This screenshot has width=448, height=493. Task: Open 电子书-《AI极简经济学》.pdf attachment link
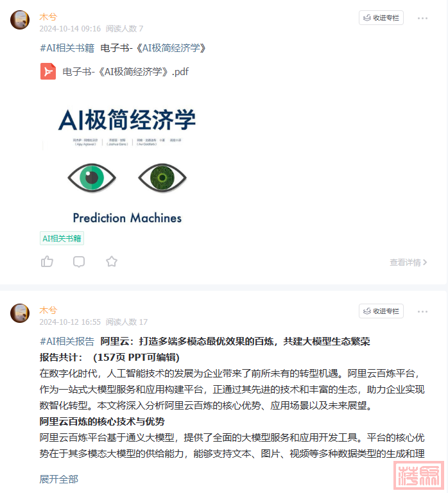[125, 72]
